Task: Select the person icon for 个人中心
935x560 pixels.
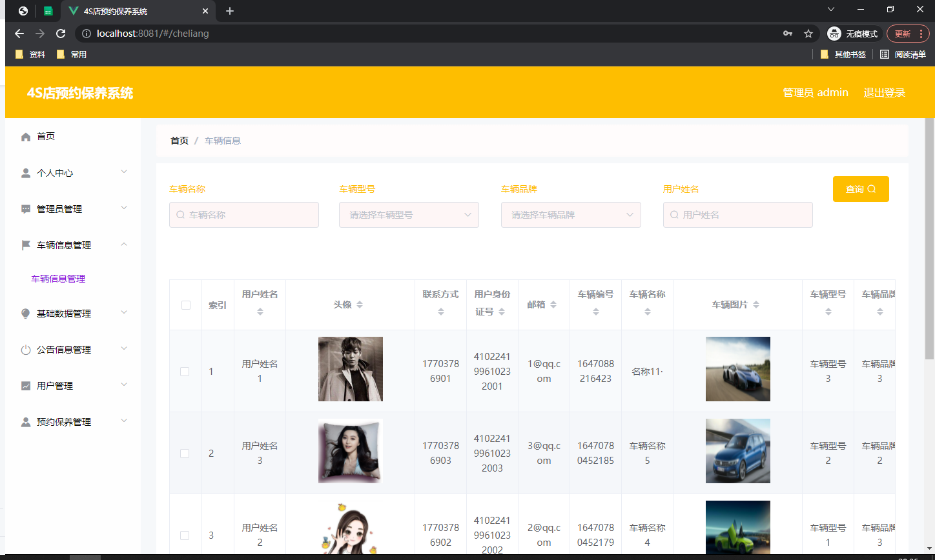Action: tap(25, 172)
